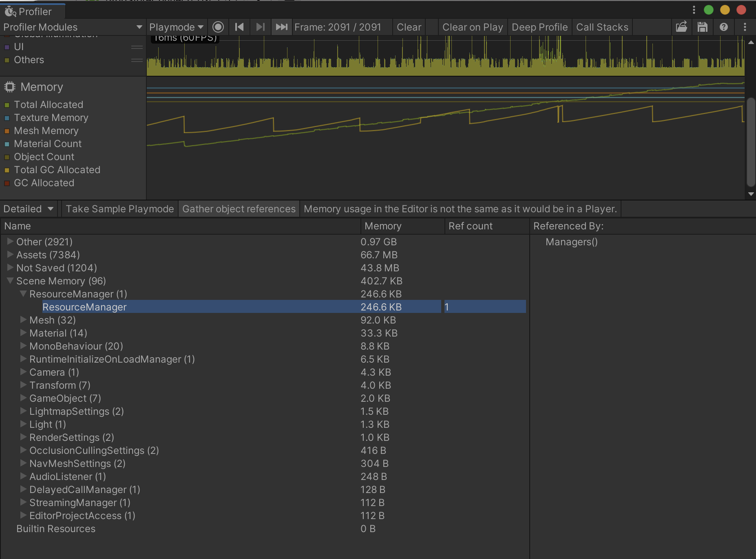Click the Total Allocated legend color swatch
This screenshot has height=559, width=756.
click(7, 105)
